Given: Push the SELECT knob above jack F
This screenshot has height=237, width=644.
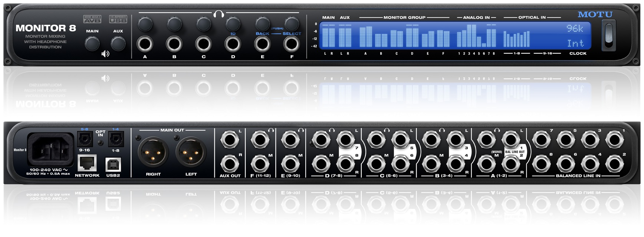Looking at the screenshot, I should [x=292, y=23].
